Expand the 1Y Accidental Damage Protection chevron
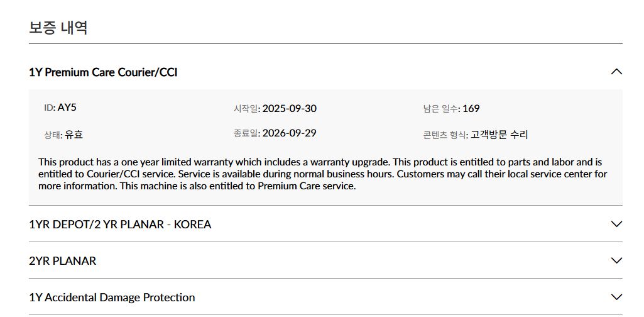The width and height of the screenshot is (644, 317). [616, 297]
